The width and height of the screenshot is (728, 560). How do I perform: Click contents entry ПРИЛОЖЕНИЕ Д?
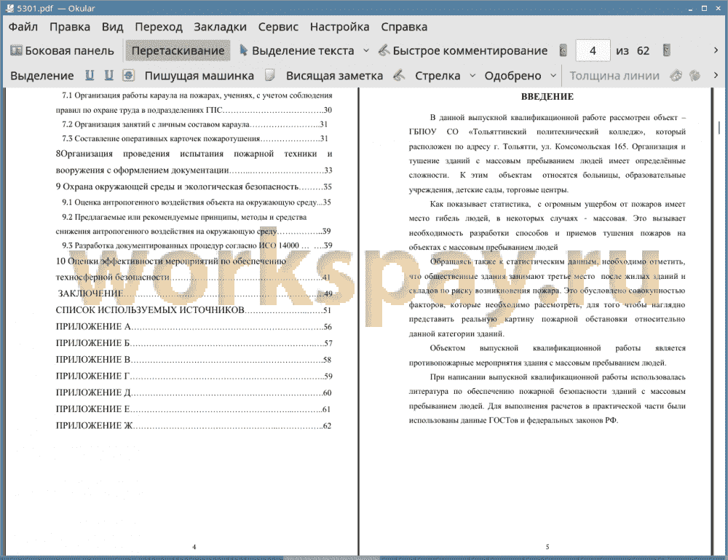pyautogui.click(x=194, y=393)
